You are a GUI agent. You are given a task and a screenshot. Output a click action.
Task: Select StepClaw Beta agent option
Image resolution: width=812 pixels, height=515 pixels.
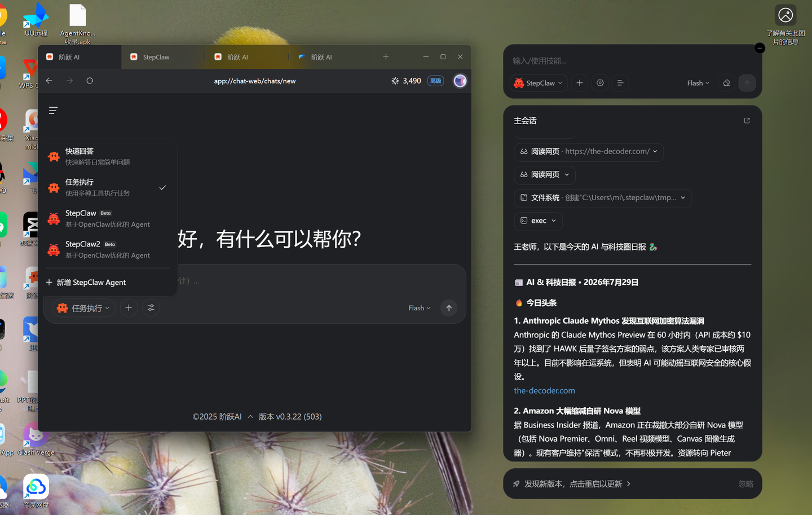click(108, 218)
